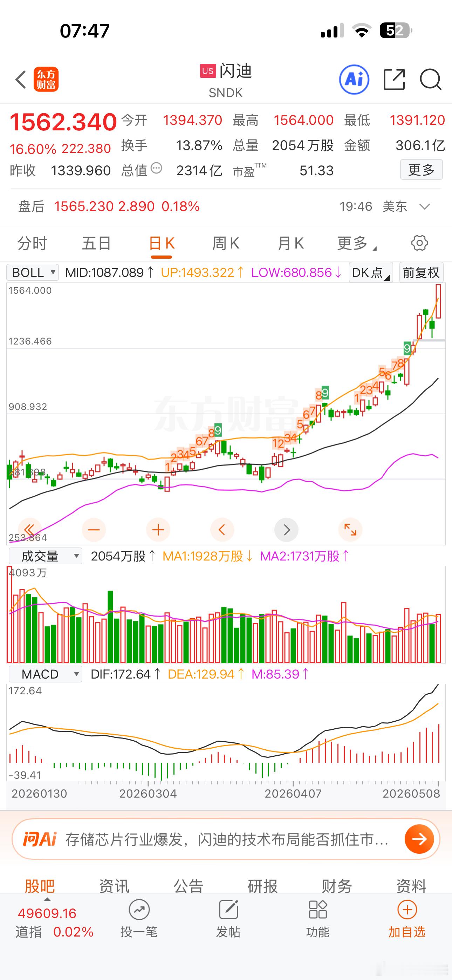This screenshot has width=452, height=980.
Task: Tap date label 20260508
Action: [x=411, y=794]
